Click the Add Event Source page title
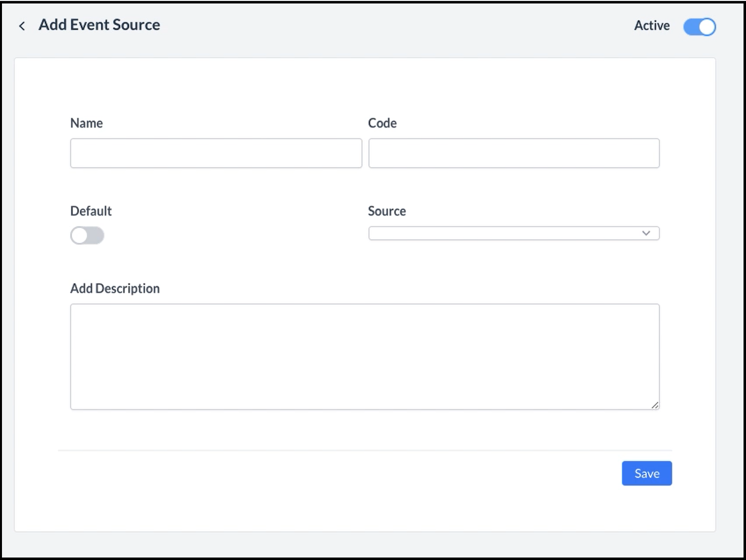Viewport: 746px width, 560px height. tap(99, 25)
